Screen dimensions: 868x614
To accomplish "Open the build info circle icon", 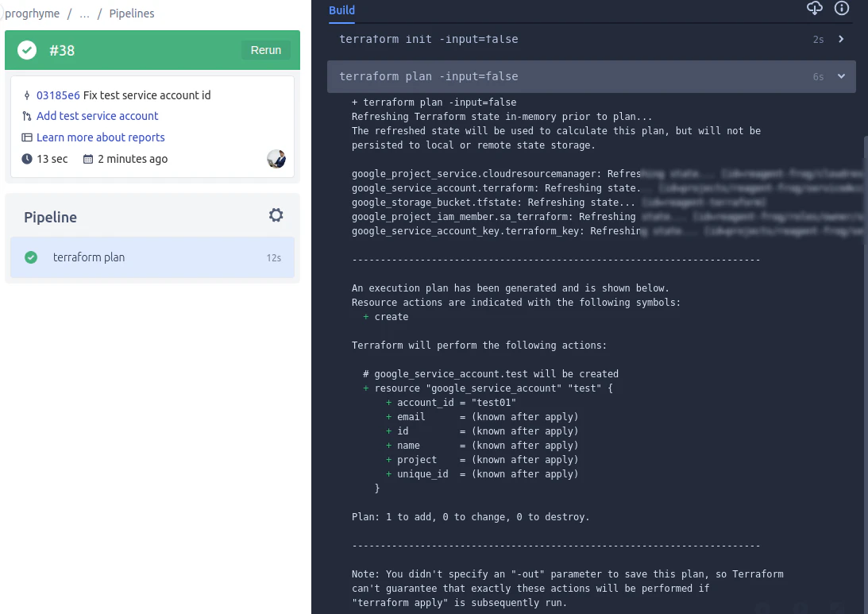I will [842, 8].
